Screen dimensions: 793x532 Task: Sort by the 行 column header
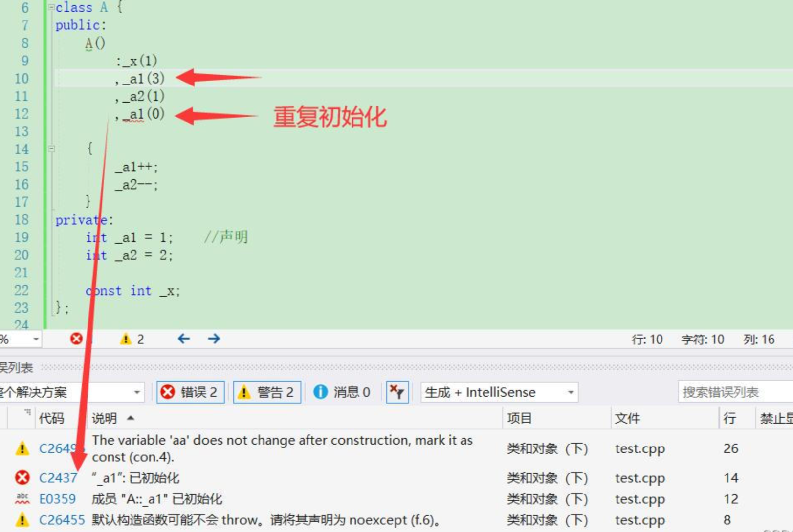[x=729, y=418]
